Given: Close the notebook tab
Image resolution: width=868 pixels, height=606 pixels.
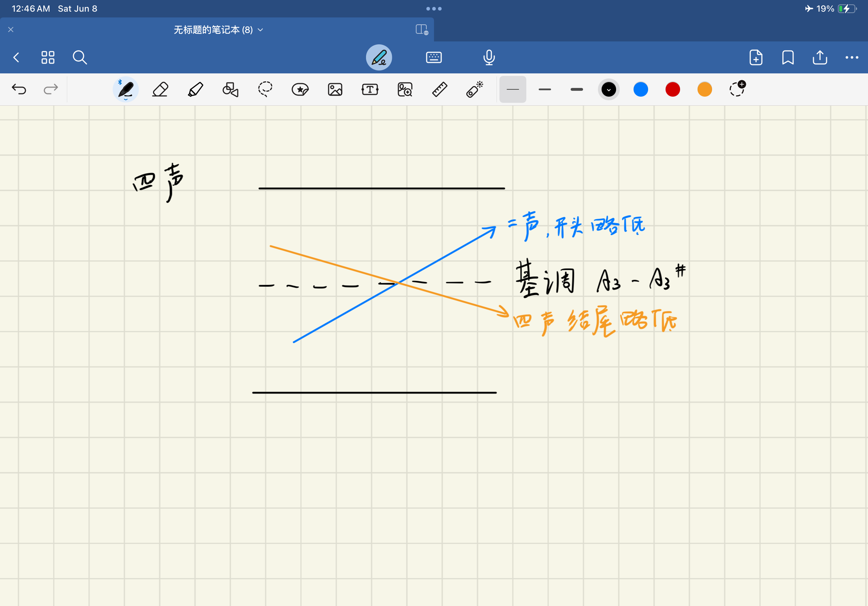Looking at the screenshot, I should (11, 29).
